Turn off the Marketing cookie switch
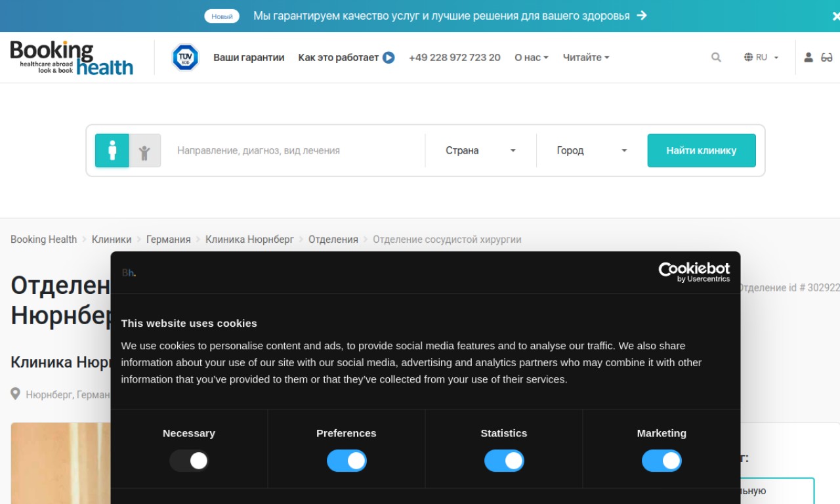 pyautogui.click(x=661, y=461)
